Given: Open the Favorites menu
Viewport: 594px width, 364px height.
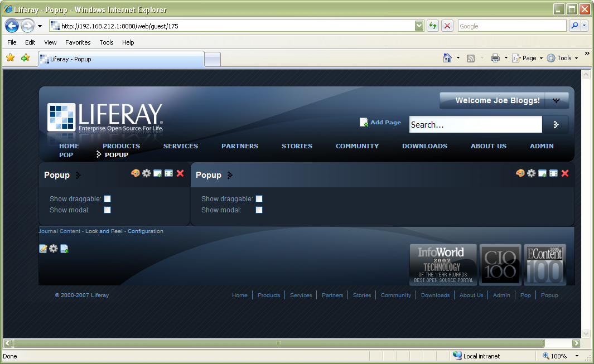Looking at the screenshot, I should [78, 42].
